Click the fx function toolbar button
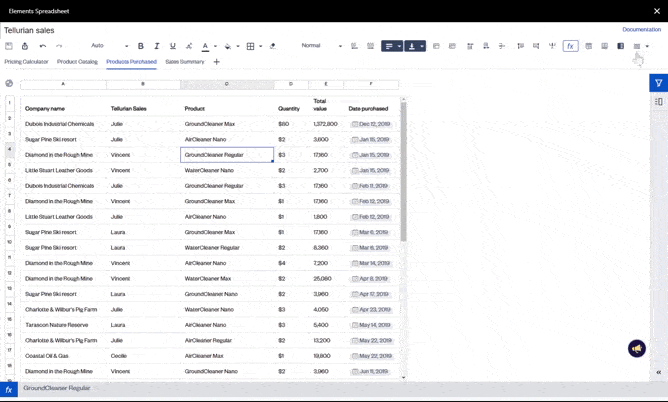The width and height of the screenshot is (668, 402). coord(570,46)
